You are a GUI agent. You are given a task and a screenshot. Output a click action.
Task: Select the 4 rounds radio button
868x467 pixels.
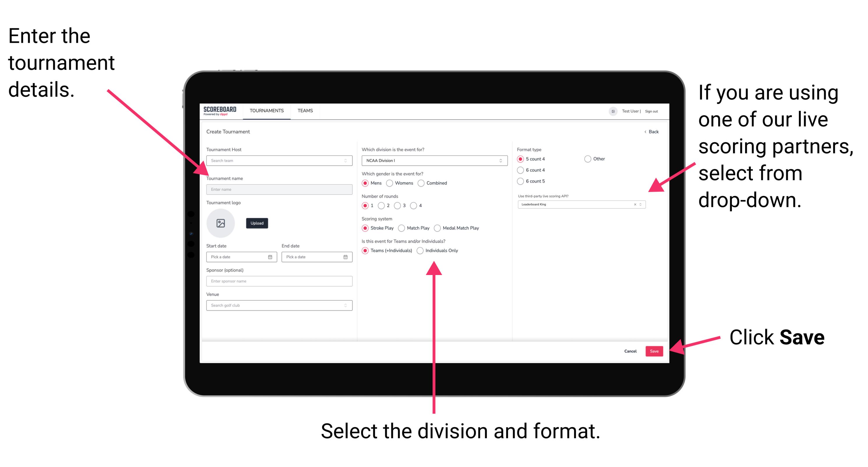(x=418, y=205)
